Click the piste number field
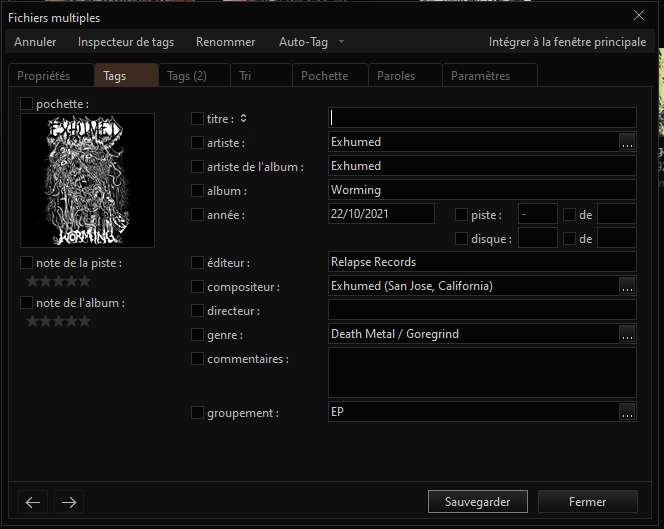The image size is (664, 529). pos(537,214)
